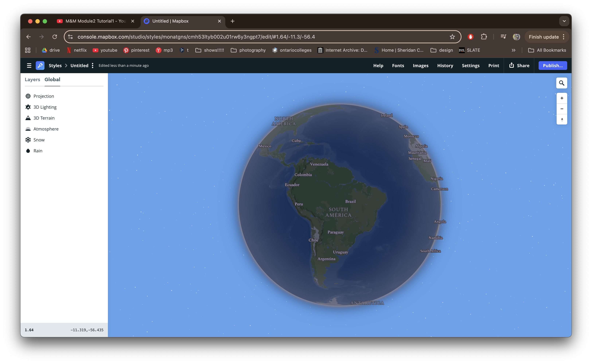592x364 pixels.
Task: Open the hamburger menu in the toolbar
Action: coord(29,65)
